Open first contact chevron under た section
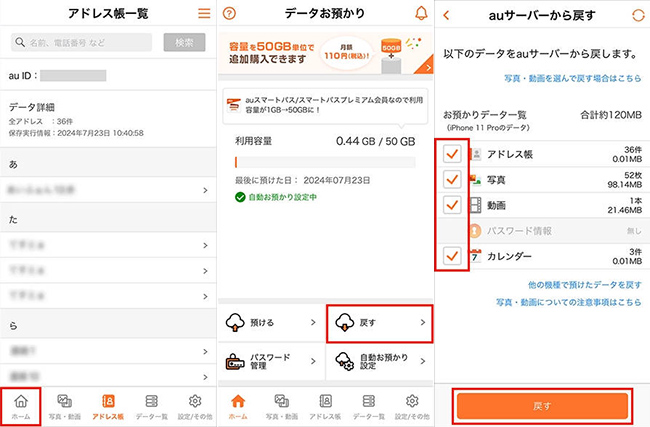The image size is (650, 427). [x=205, y=245]
